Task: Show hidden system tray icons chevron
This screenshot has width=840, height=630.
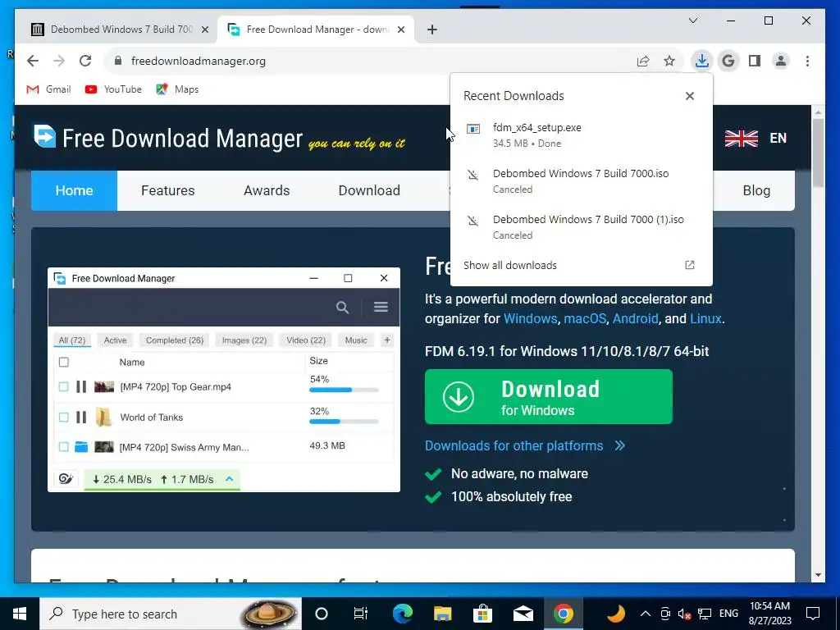Action: click(646, 614)
